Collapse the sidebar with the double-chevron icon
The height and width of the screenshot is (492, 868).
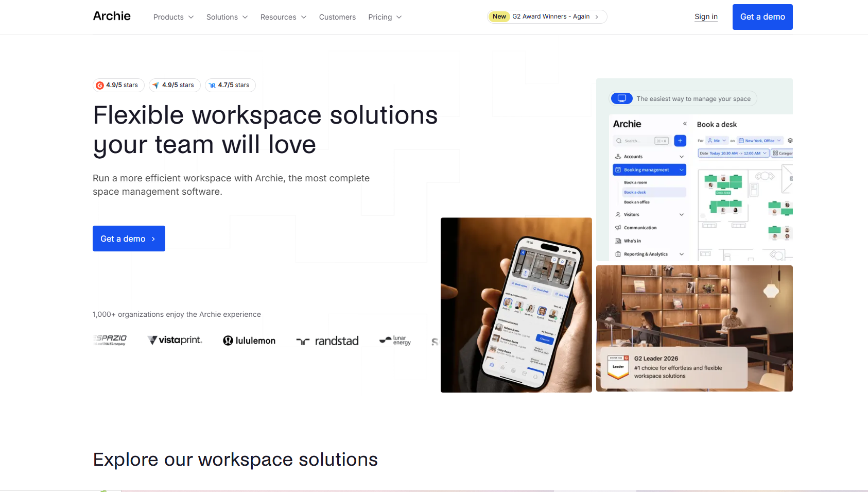tap(685, 124)
